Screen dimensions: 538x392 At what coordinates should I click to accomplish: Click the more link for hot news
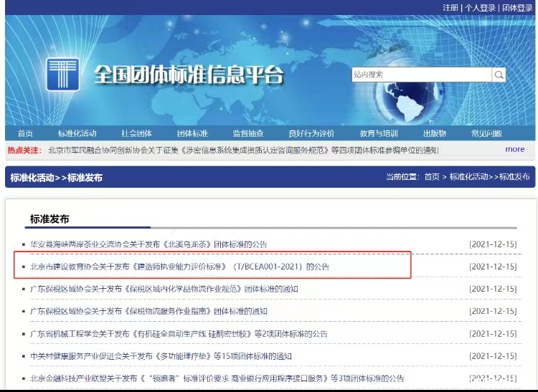pos(514,149)
